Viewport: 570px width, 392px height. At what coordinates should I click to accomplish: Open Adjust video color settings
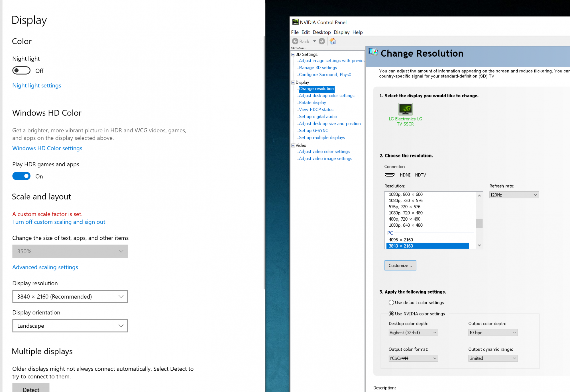[324, 151]
